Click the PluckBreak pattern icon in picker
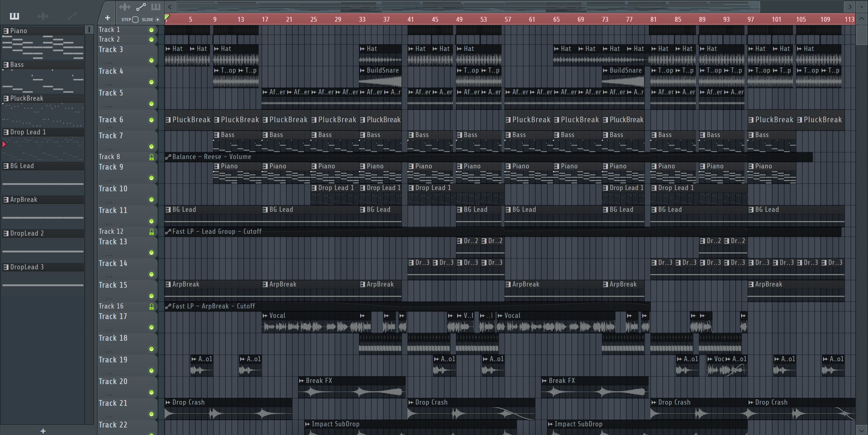This screenshot has height=435, width=868. click(x=6, y=98)
